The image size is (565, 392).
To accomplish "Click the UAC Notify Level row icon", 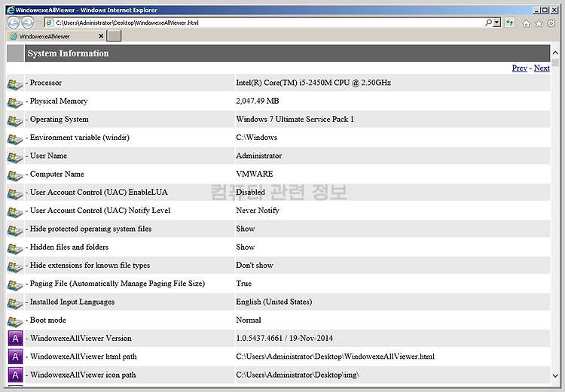I will (x=15, y=213).
